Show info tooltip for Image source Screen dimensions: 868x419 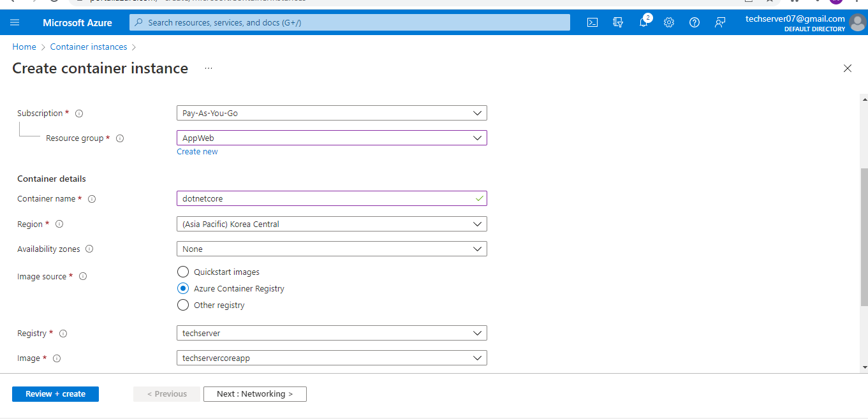82,277
